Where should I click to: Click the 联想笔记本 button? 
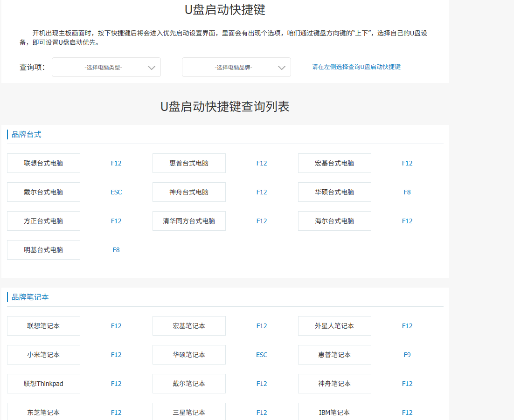coord(43,326)
